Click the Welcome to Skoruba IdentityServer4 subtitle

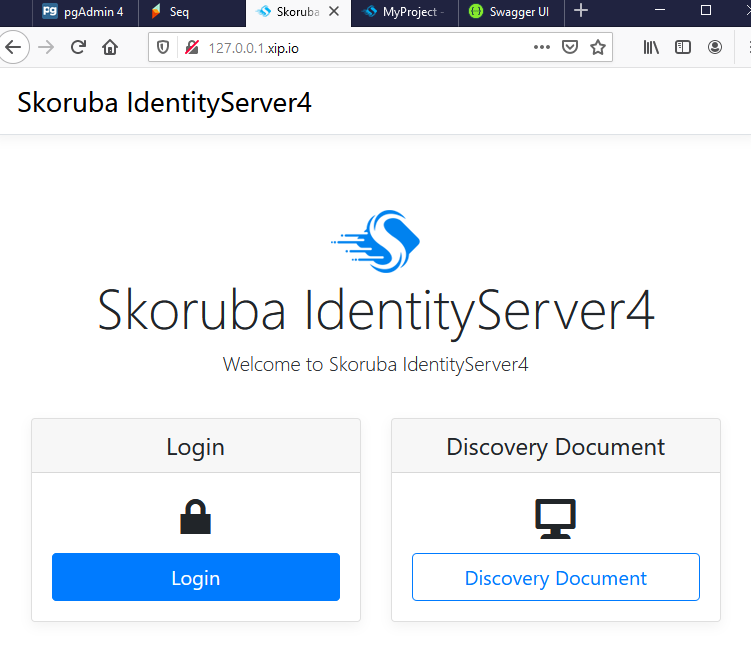(x=376, y=365)
